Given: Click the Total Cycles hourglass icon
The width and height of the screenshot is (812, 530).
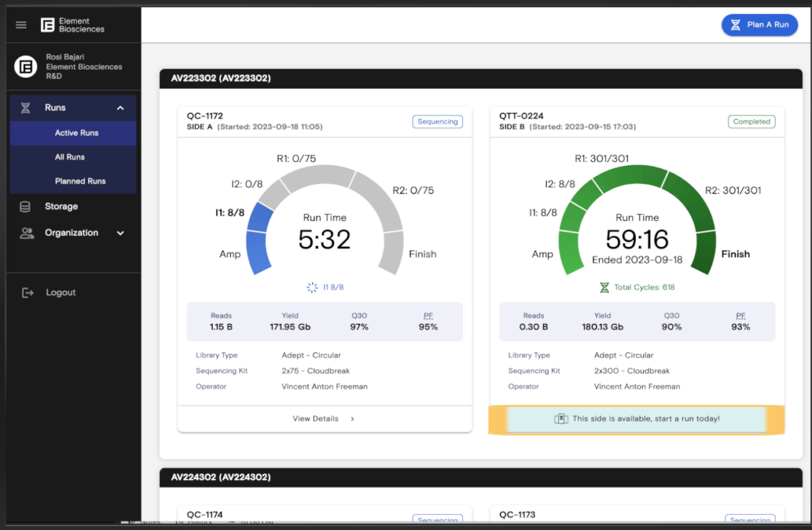Looking at the screenshot, I should click(604, 287).
